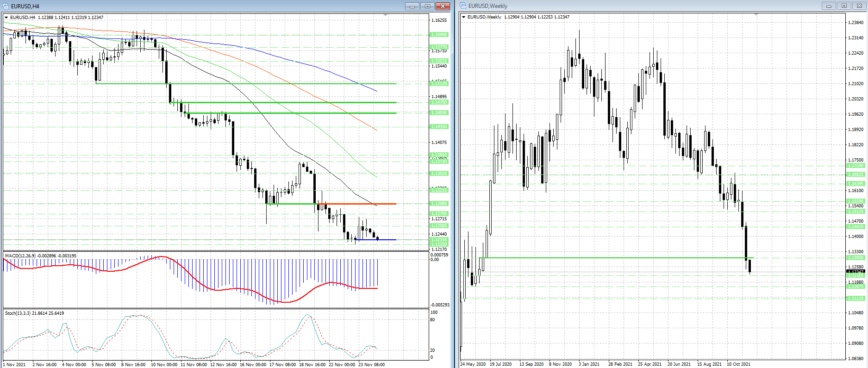Screen dimensions: 868x368
Task: Select the thick green horizontal line at 1.14790
Action: pyautogui.click(x=283, y=102)
